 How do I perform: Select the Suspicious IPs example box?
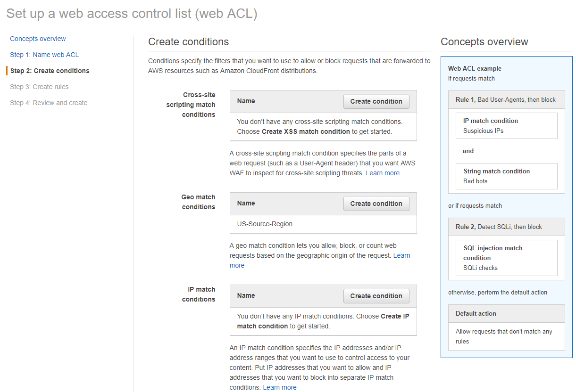point(506,126)
